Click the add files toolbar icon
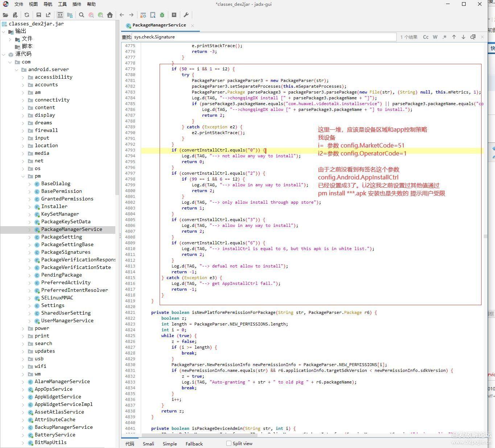This screenshot has height=448, width=495. click(15, 15)
